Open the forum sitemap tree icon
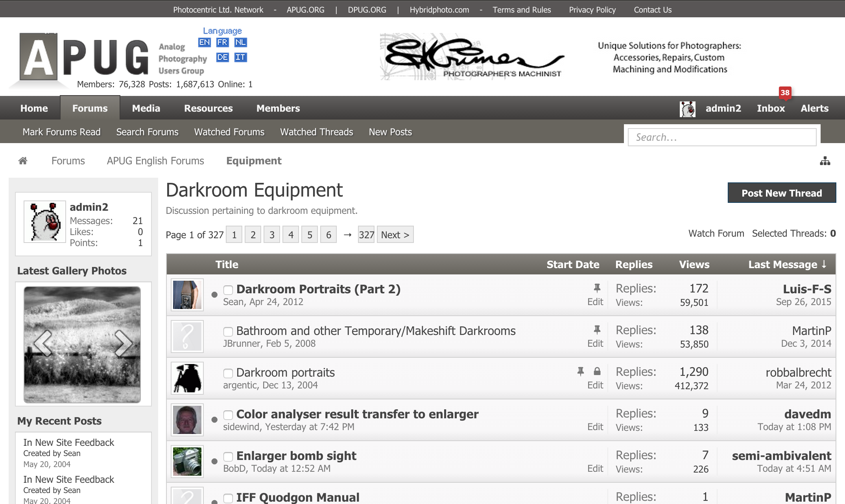The height and width of the screenshot is (504, 845). (x=825, y=161)
